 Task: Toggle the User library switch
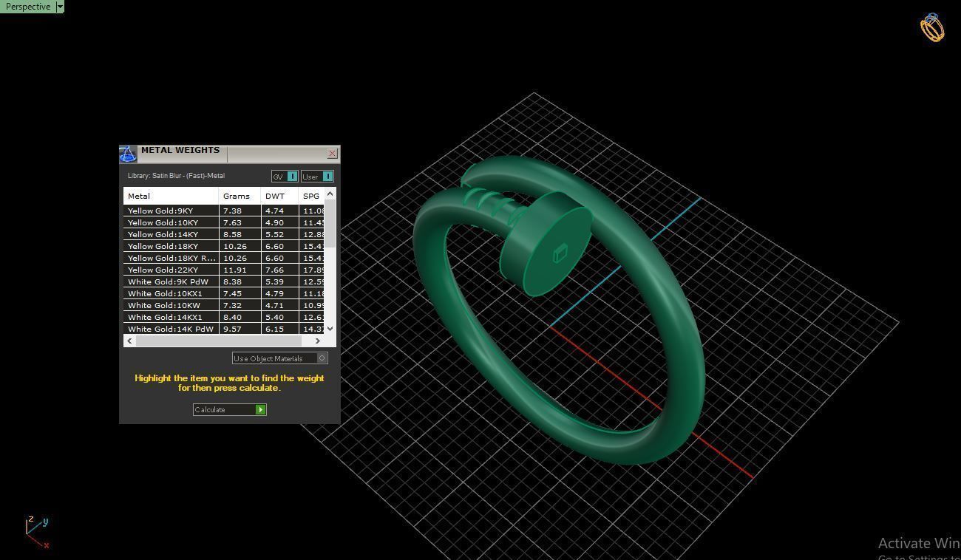[x=317, y=176]
